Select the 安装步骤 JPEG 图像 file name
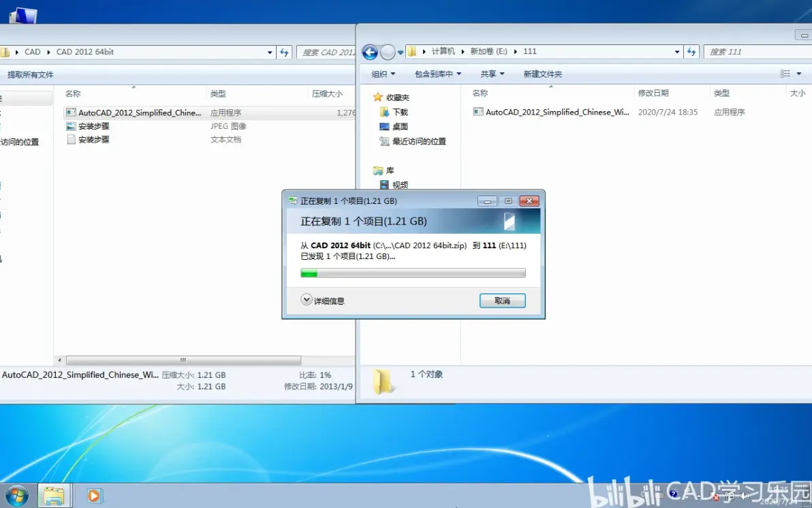812x508 pixels. tap(94, 126)
